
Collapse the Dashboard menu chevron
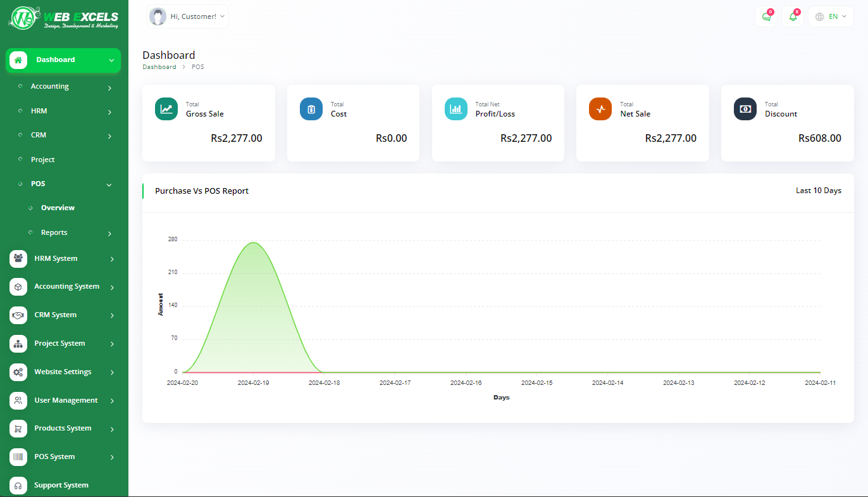111,60
